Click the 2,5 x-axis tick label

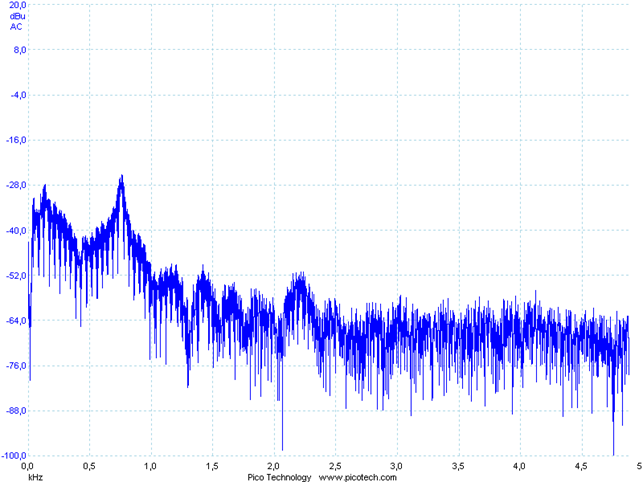(x=335, y=466)
